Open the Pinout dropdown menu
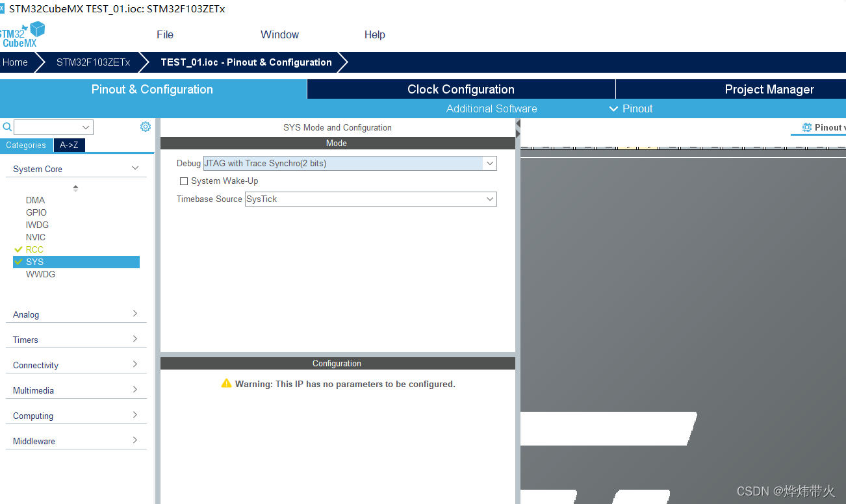Viewport: 846px width, 504px height. click(x=631, y=108)
